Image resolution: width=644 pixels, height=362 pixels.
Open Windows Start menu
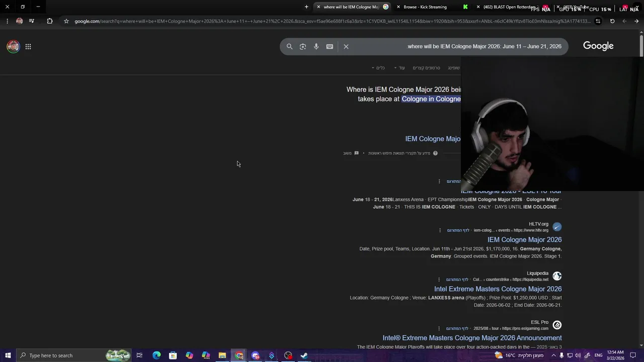click(8, 355)
